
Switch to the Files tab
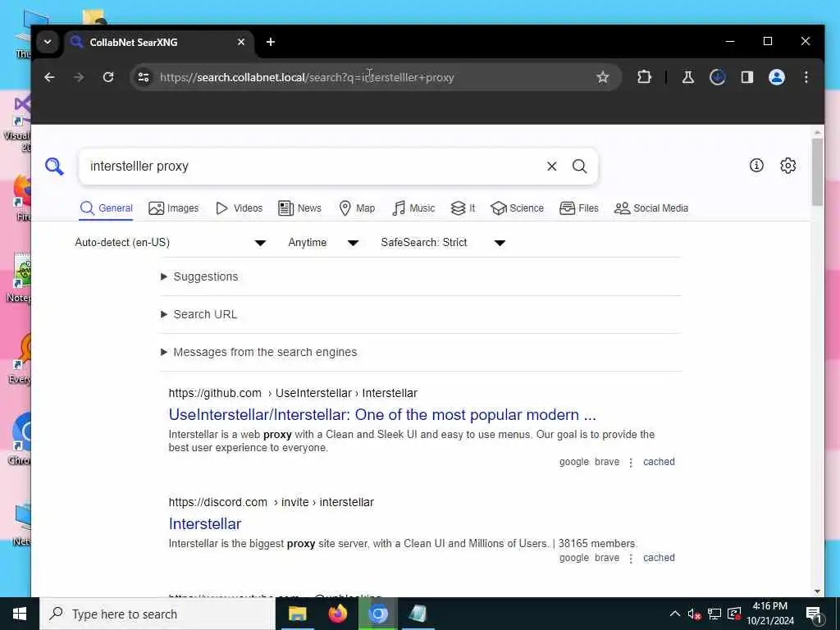click(x=579, y=208)
